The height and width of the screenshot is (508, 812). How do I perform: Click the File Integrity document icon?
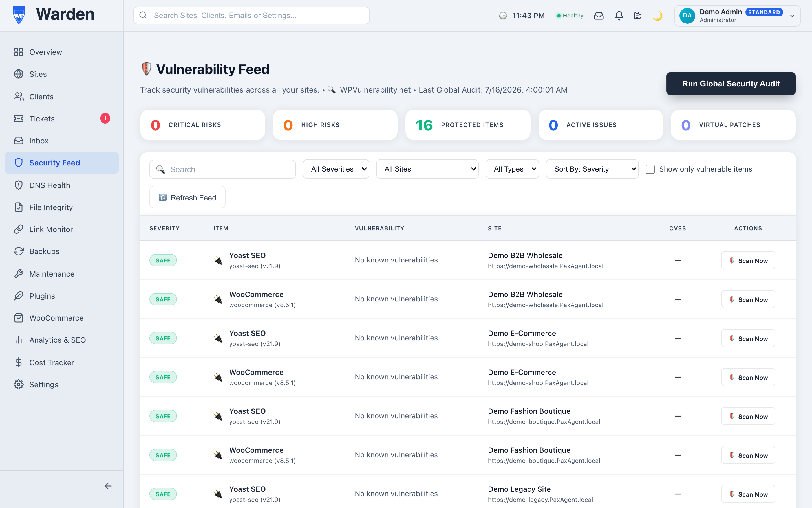[x=18, y=207]
